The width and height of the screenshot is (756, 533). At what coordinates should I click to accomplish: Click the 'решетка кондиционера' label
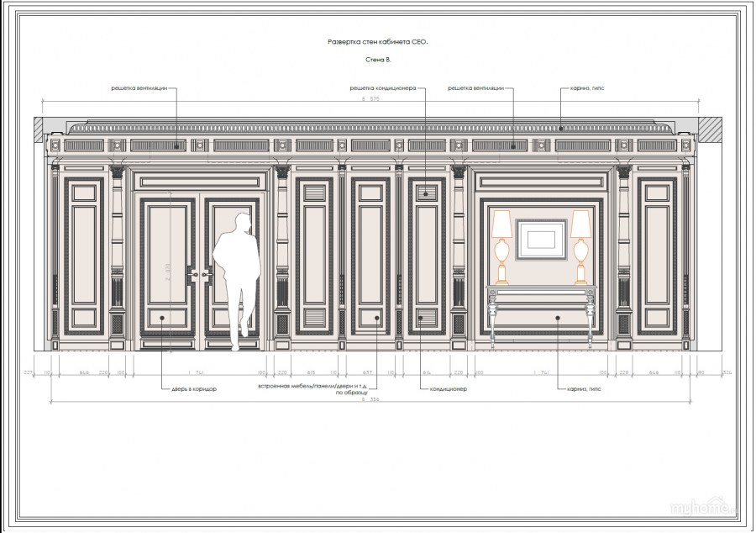pyautogui.click(x=383, y=87)
